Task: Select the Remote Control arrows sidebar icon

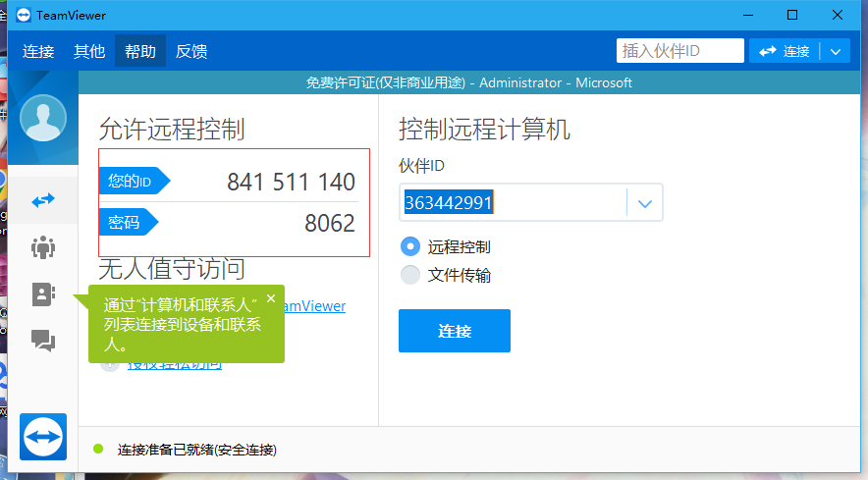Action: click(43, 200)
